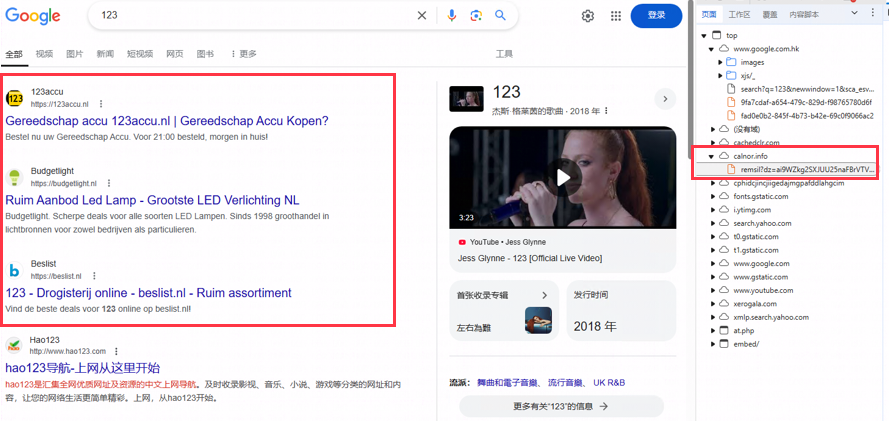This screenshot has width=889, height=421.
Task: Collapse the calnor.info node
Action: [x=711, y=156]
